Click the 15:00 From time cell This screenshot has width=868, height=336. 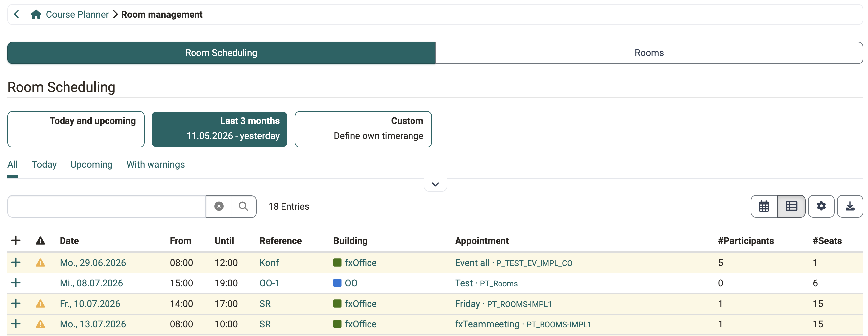click(x=181, y=283)
